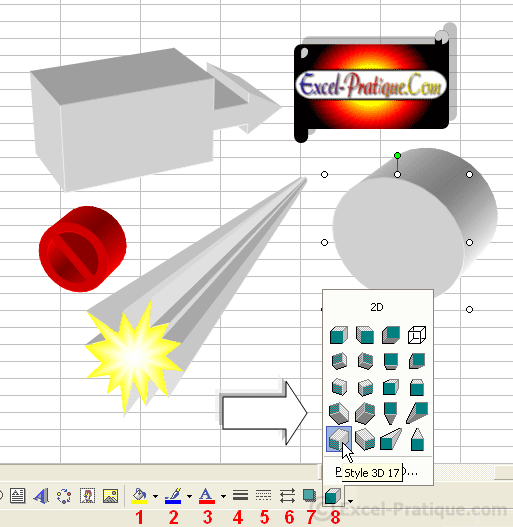Click the green rotation handle of the cylinder
Screen dimensions: 513x527
click(x=397, y=156)
